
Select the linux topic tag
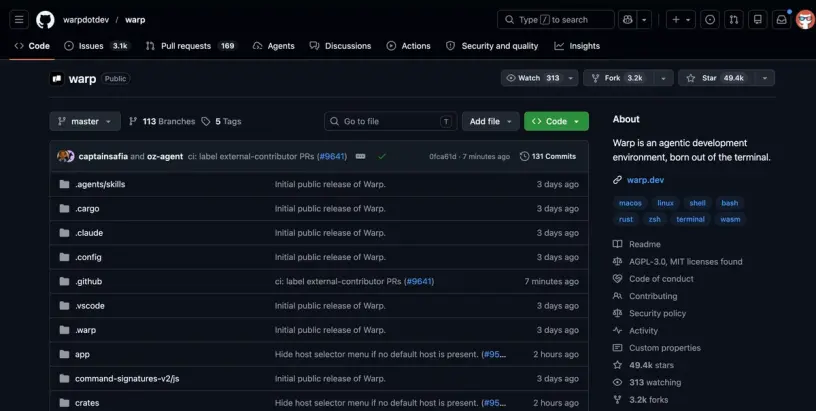[665, 203]
